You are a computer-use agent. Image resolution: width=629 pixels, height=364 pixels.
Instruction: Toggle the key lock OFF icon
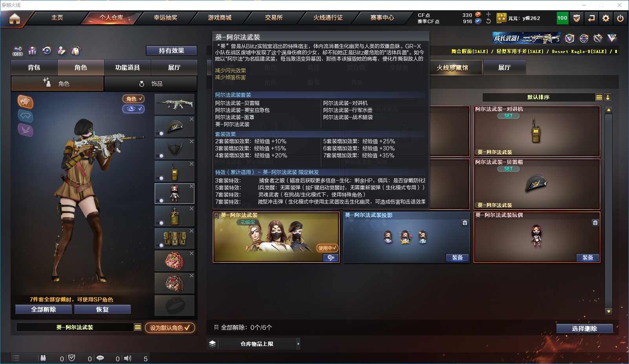[x=18, y=51]
